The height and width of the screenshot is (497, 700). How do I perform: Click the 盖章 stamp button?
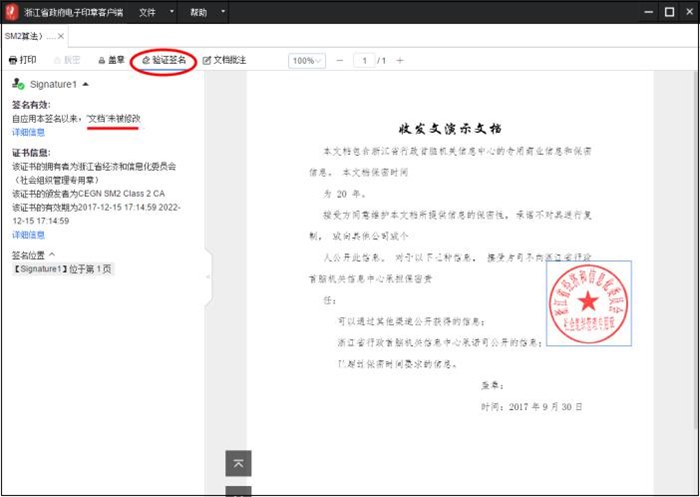pyautogui.click(x=112, y=60)
